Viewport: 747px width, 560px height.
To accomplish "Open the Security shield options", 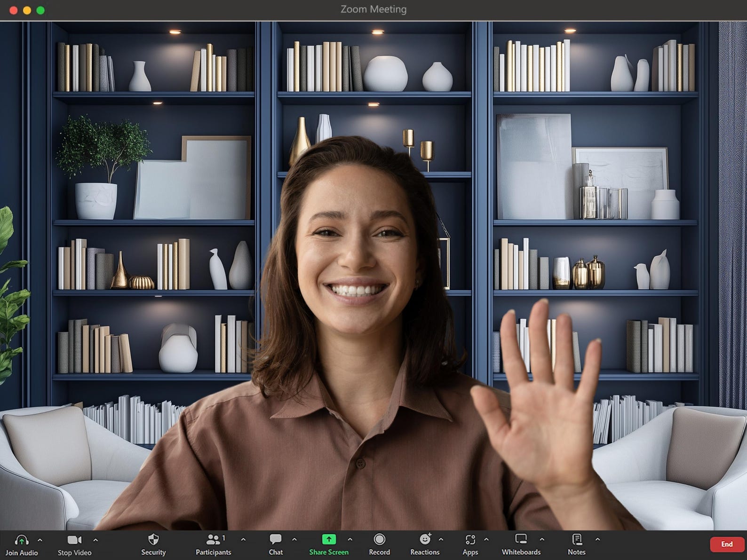I will 153,539.
